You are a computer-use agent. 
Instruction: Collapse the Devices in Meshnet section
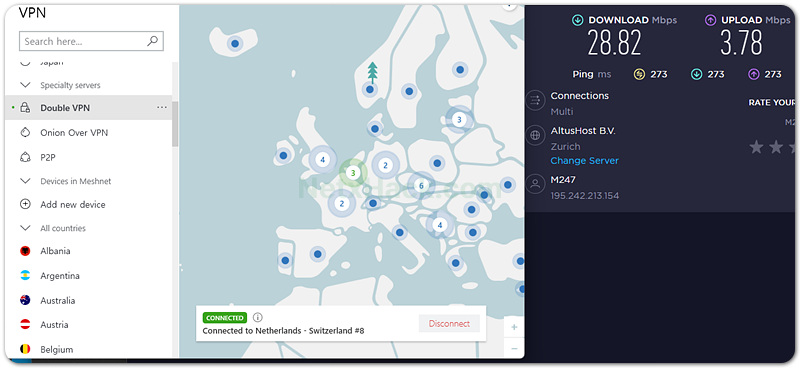coord(25,181)
